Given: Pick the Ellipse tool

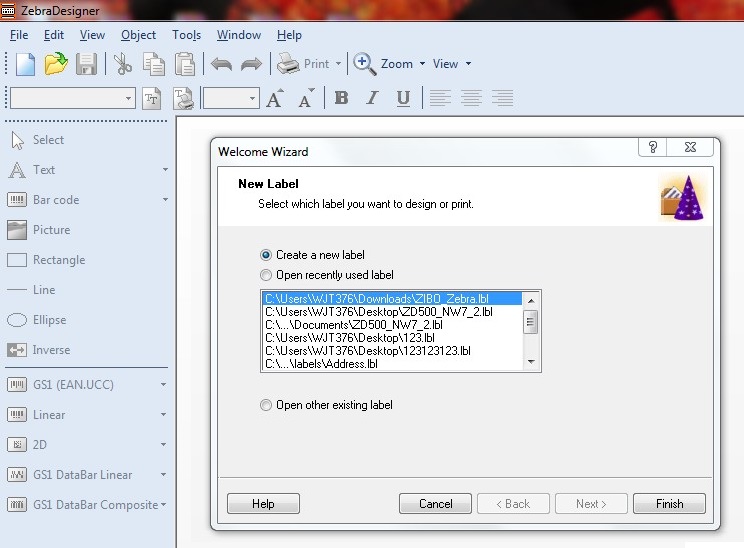Looking at the screenshot, I should point(37,320).
